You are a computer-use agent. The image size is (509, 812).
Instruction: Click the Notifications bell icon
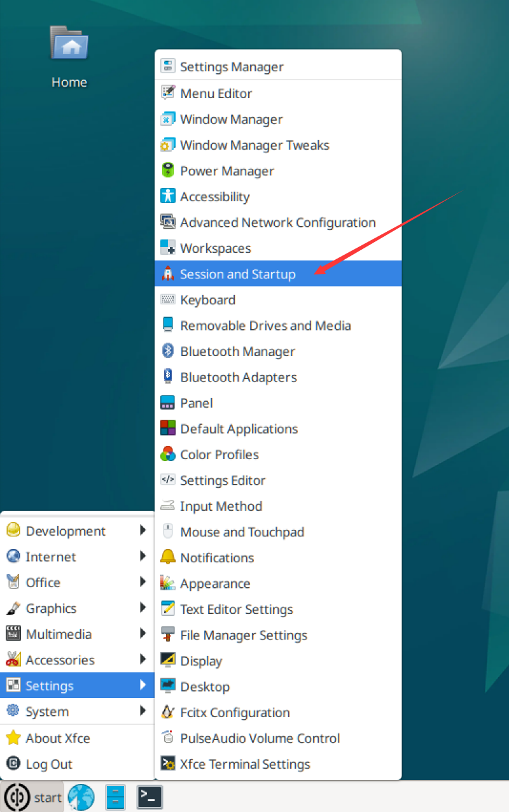pos(168,557)
